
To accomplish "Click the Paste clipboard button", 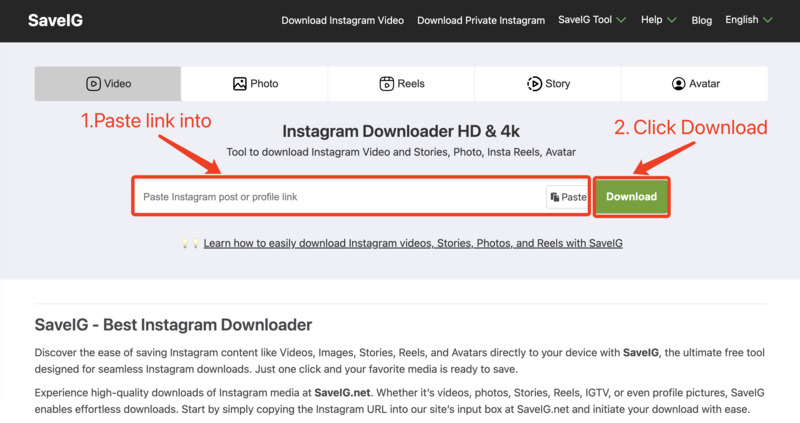I will [568, 197].
